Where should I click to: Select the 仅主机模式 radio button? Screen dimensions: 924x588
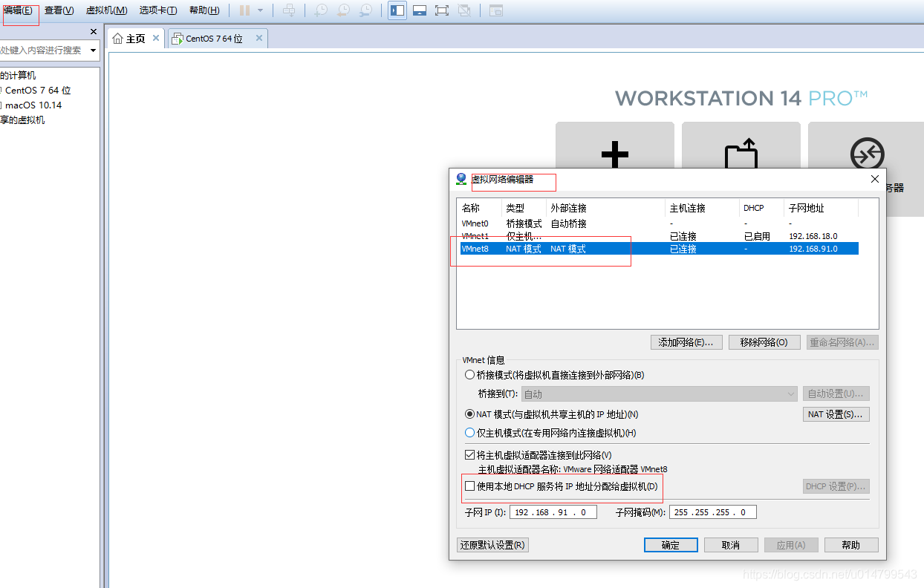coord(469,433)
